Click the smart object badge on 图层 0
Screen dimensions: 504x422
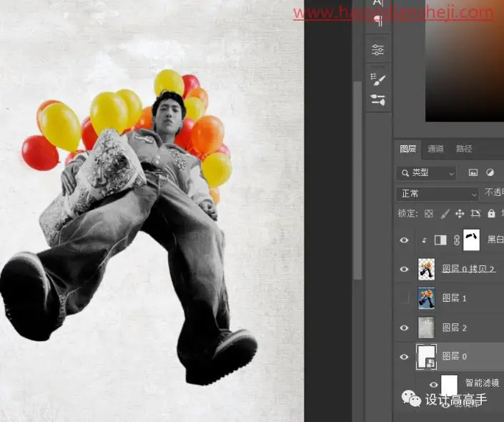pyautogui.click(x=430, y=363)
